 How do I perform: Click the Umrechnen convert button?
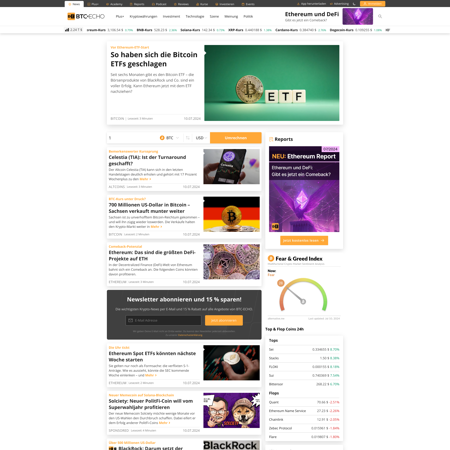pyautogui.click(x=236, y=138)
